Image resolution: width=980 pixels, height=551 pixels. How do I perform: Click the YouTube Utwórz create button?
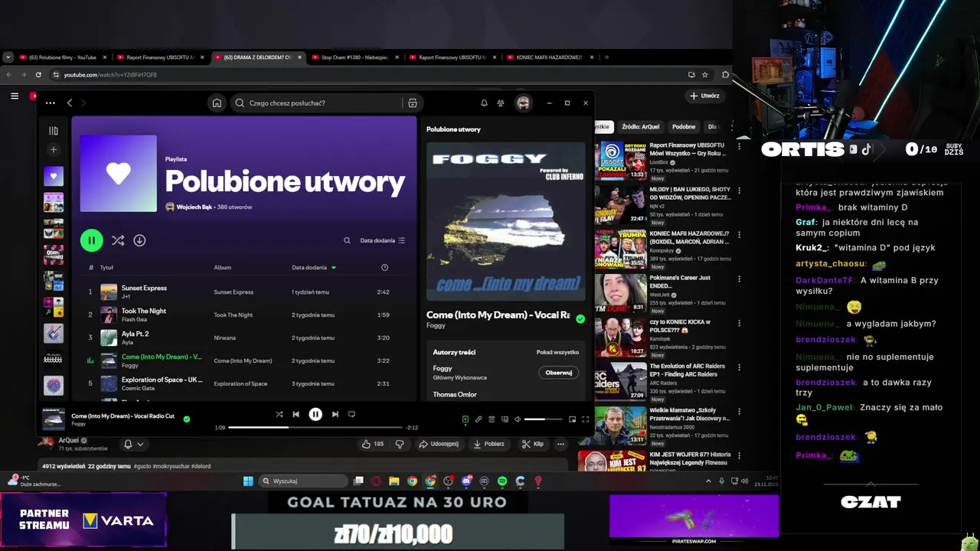coord(704,96)
